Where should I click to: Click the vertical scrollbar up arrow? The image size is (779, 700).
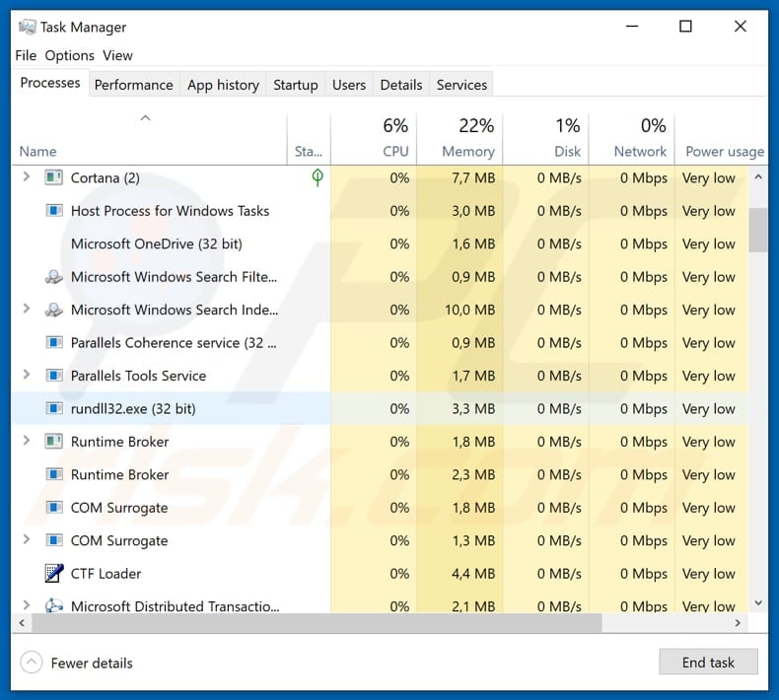758,176
